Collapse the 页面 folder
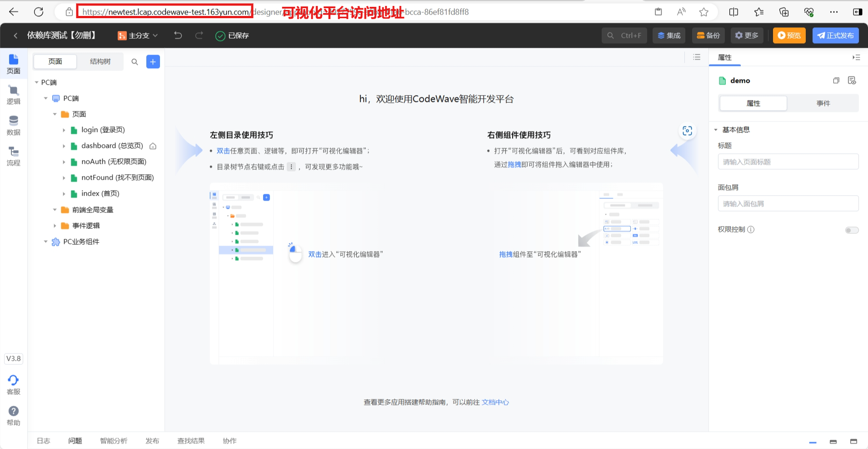This screenshot has height=449, width=868. (x=55, y=114)
